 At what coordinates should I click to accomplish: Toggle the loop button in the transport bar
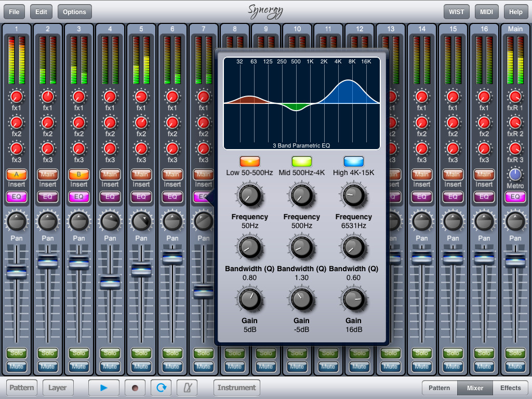(x=161, y=388)
